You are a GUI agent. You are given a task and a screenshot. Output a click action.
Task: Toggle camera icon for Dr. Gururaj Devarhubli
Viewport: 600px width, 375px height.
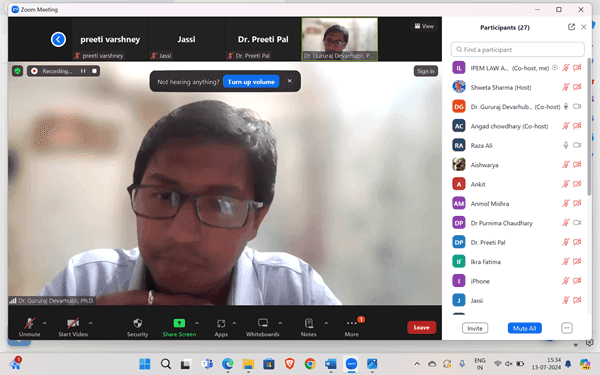coord(577,107)
